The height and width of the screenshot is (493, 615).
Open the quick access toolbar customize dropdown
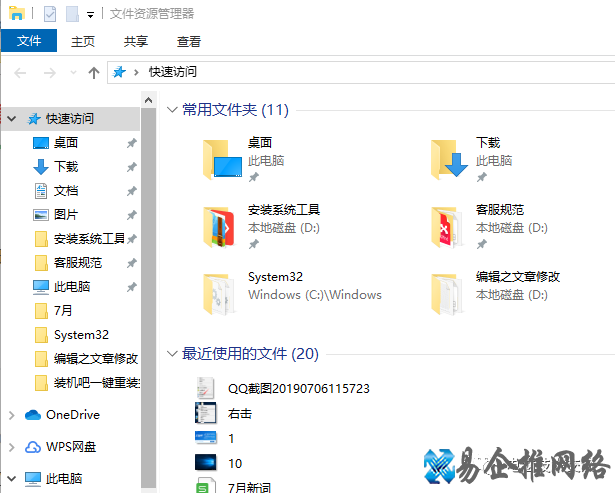(x=91, y=14)
